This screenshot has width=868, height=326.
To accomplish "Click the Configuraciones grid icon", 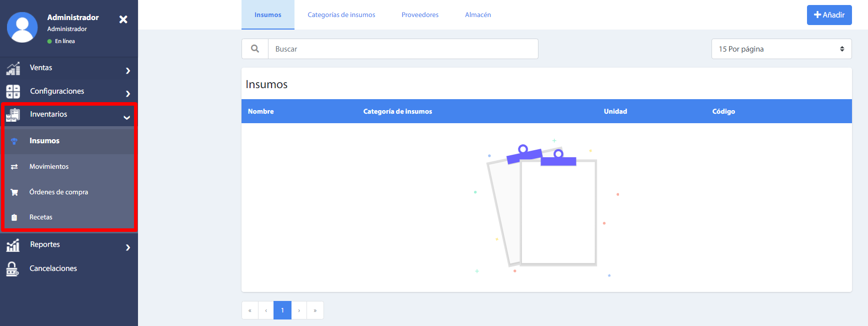I will [13, 91].
